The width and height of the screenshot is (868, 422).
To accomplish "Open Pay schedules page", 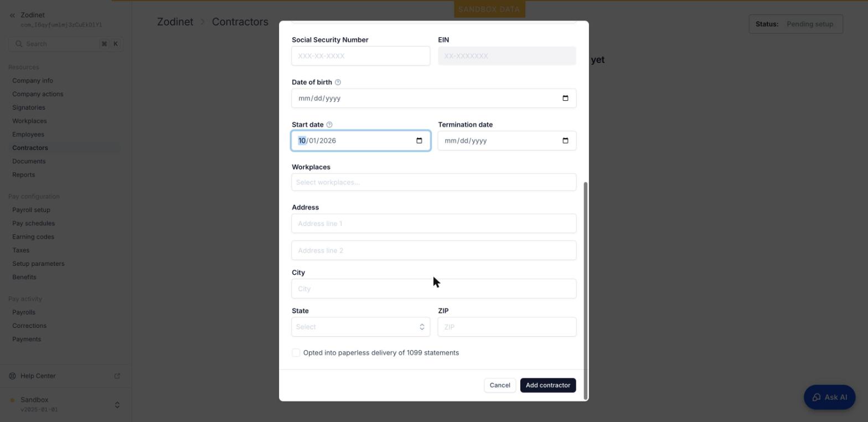I will point(33,224).
